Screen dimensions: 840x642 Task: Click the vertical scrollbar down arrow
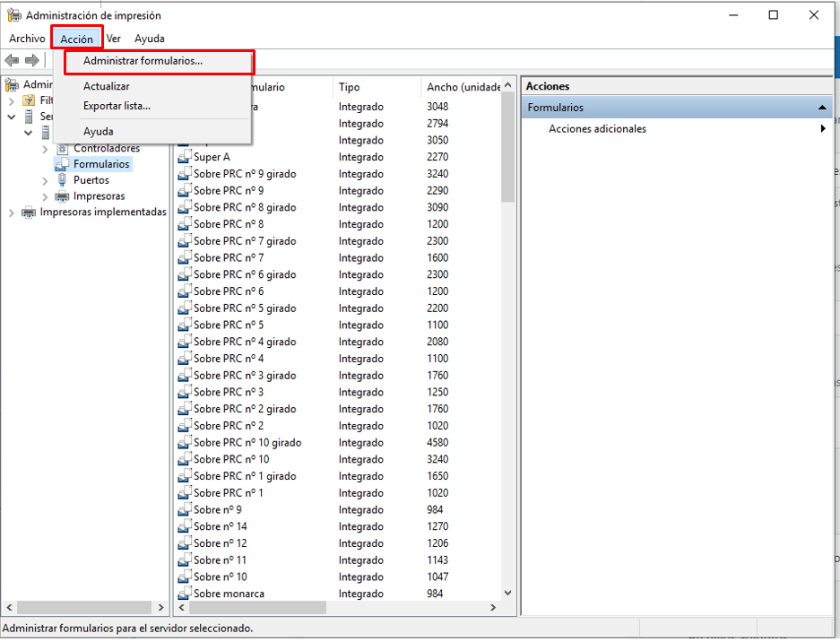508,593
